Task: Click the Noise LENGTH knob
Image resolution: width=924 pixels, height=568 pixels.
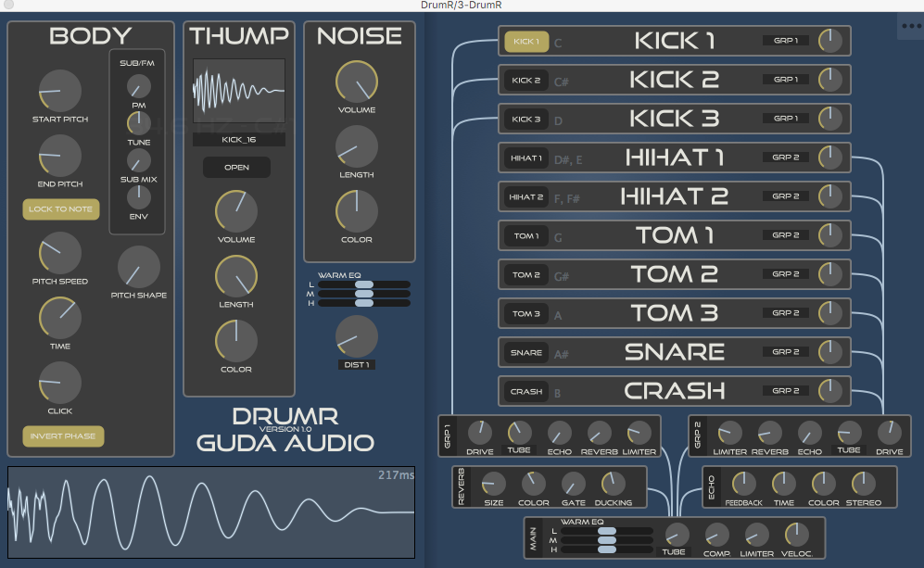Action: pos(357,146)
